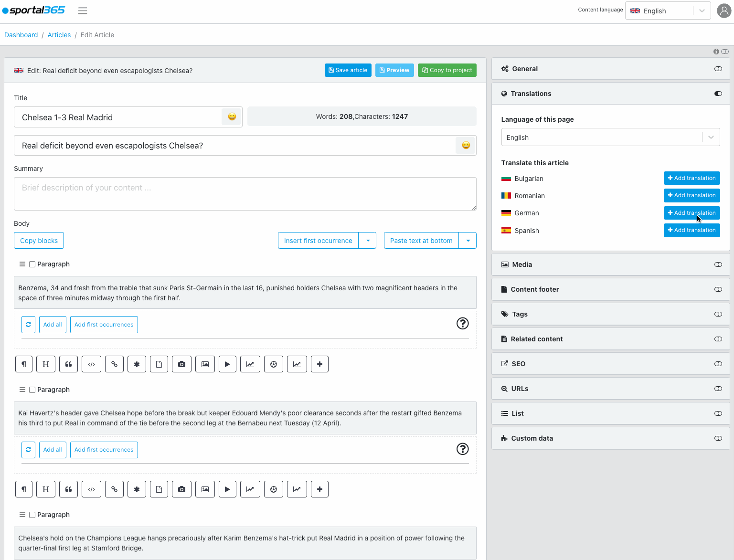Click the camera icon below the Kai Havertz paragraph
This screenshot has height=560, width=734.
click(x=181, y=489)
